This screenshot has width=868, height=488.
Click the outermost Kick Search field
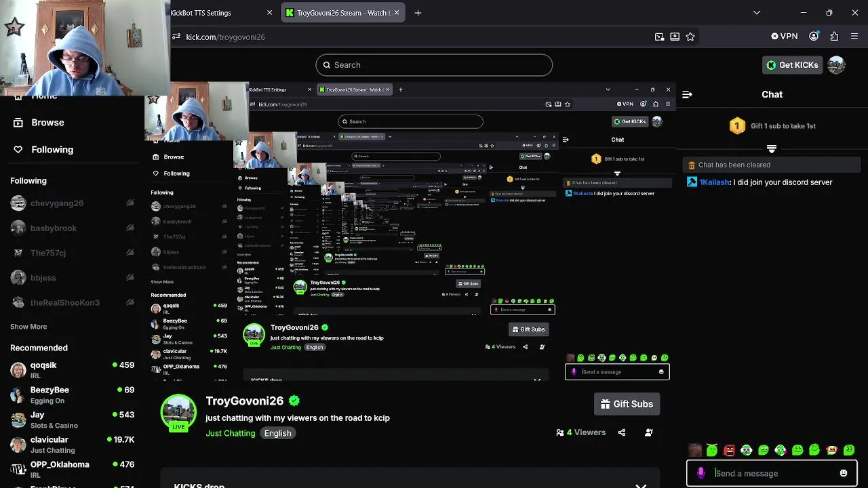pos(434,65)
